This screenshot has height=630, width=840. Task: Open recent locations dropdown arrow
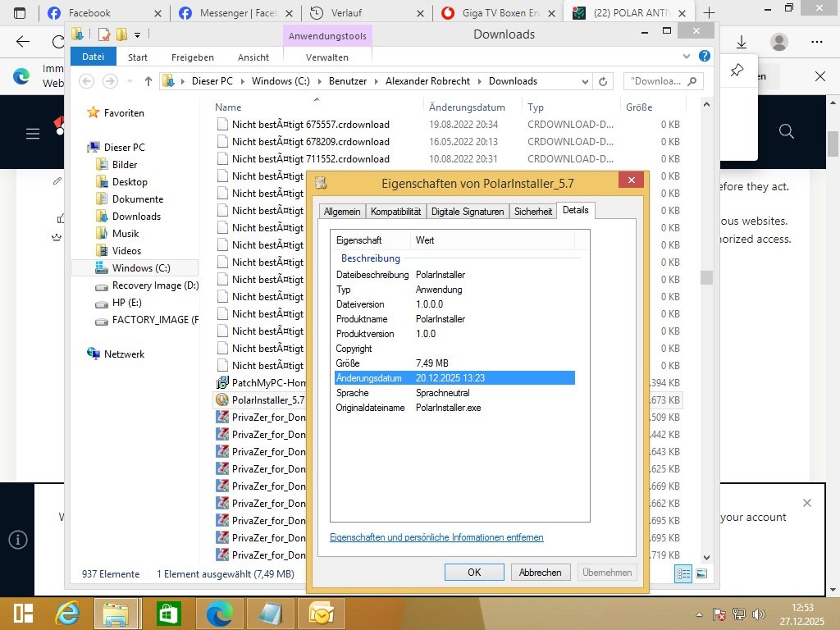coord(130,81)
